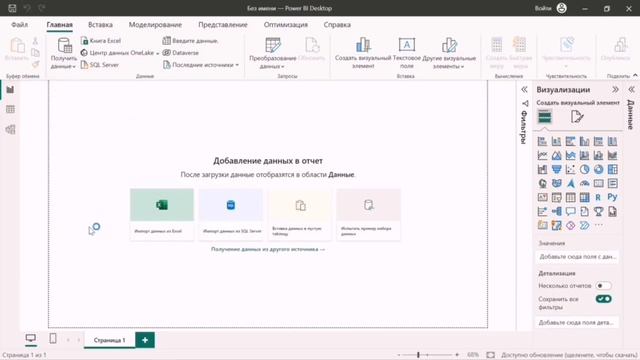This screenshot has height=360, width=640.
Task: Expand Центр данных OneLake dropdown arrow
Action: click(x=158, y=53)
